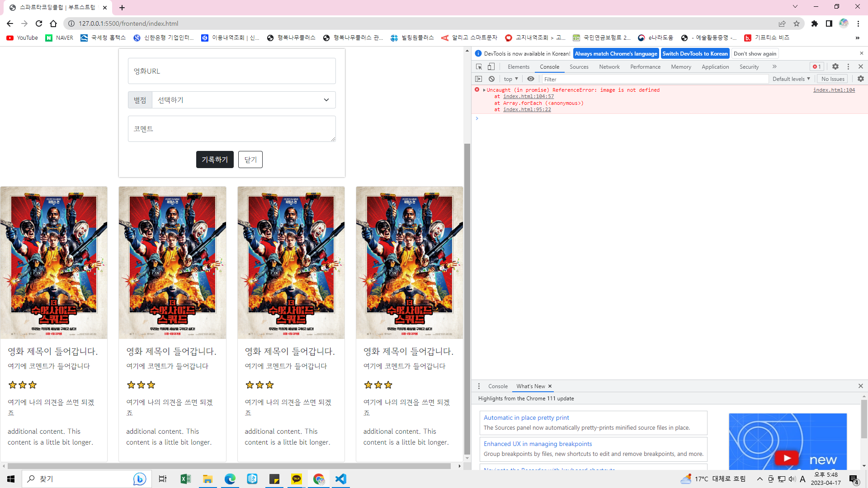
Task: Close the What's New tab
Action: click(550, 386)
